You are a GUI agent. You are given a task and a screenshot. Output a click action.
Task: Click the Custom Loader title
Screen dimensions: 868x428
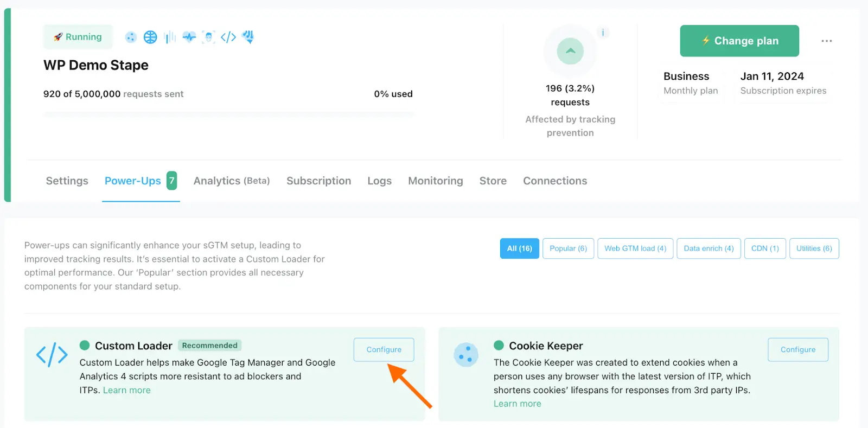click(x=133, y=346)
